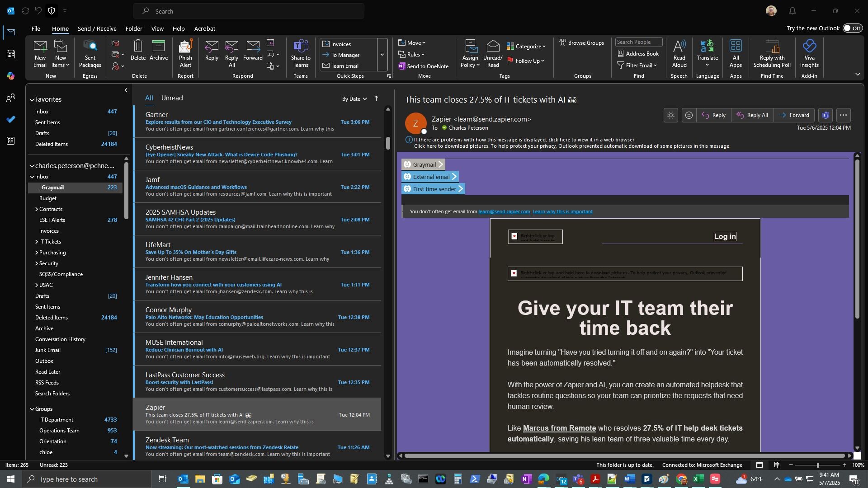This screenshot has width=868, height=488.
Task: Switch background with the sun icon
Action: [x=671, y=115]
